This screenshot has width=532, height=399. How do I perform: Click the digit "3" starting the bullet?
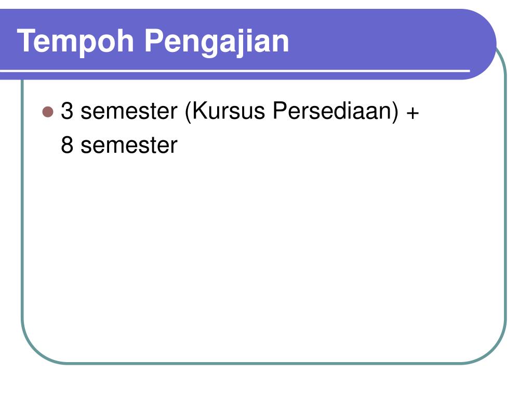pyautogui.click(x=67, y=111)
